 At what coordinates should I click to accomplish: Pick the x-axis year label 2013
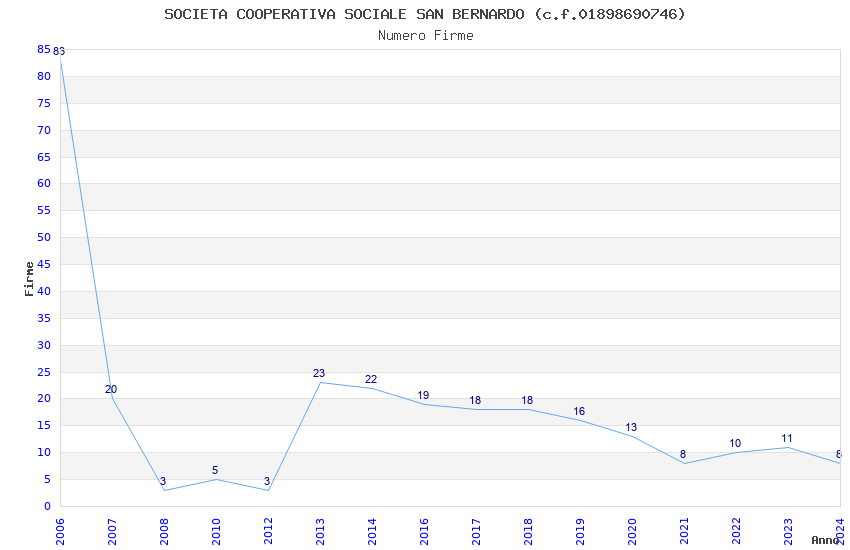click(x=320, y=532)
